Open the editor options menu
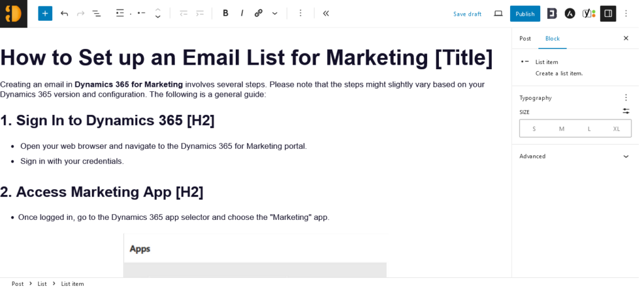The height and width of the screenshot is (291, 644). click(x=626, y=14)
